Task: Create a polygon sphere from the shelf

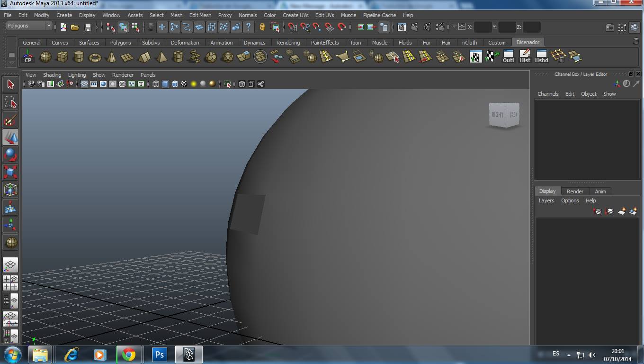Action: (x=45, y=57)
